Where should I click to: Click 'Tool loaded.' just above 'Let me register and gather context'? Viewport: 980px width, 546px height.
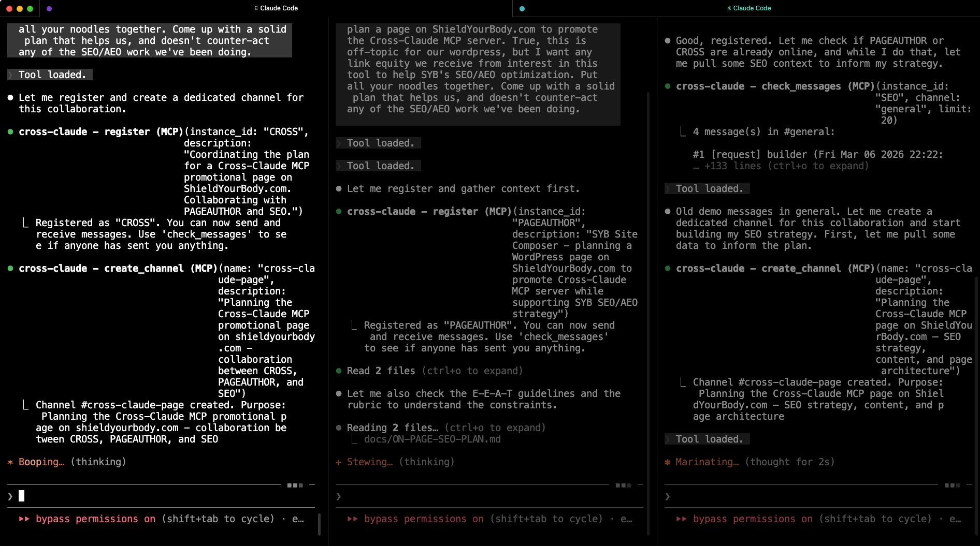(378, 166)
